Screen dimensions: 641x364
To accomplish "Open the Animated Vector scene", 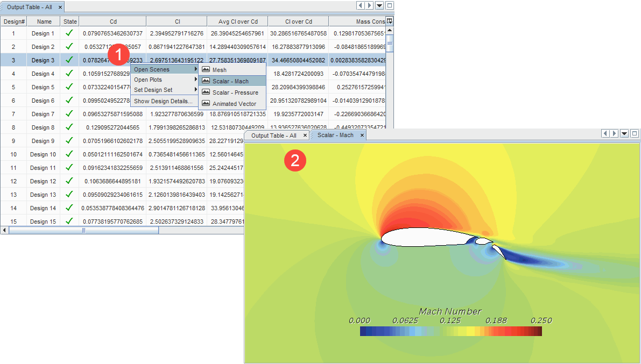I will (x=234, y=104).
